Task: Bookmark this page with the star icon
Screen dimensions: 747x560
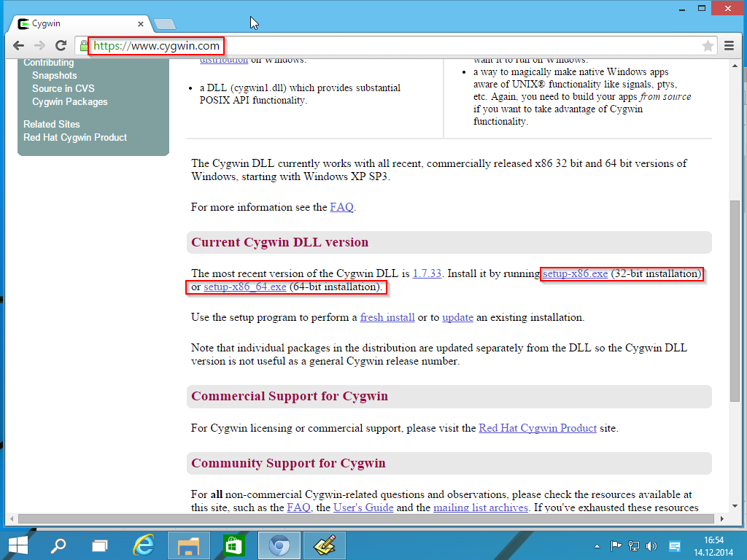Action: pyautogui.click(x=708, y=46)
